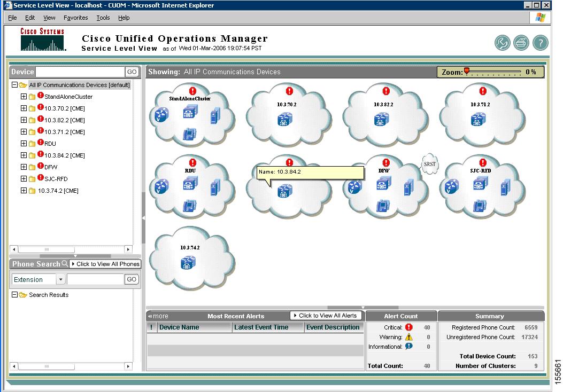Expand the 10.3.70.2 [CME] tree node
Image resolution: width=563 pixels, height=392 pixels.
[24, 108]
